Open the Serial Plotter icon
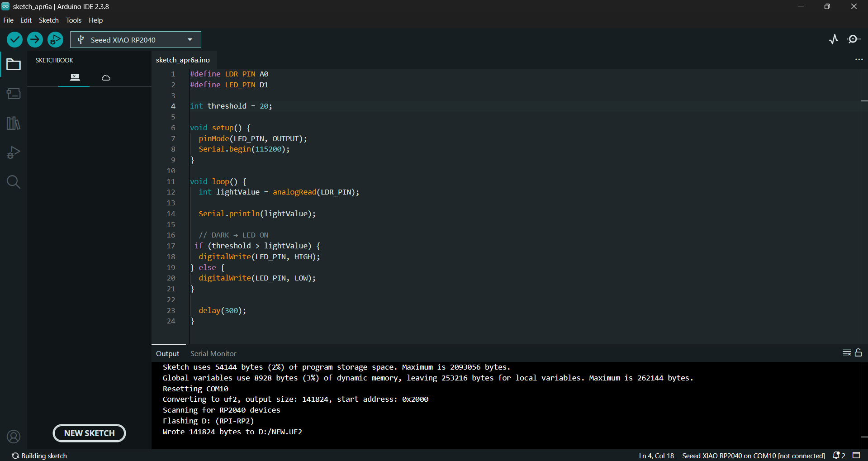 point(833,39)
